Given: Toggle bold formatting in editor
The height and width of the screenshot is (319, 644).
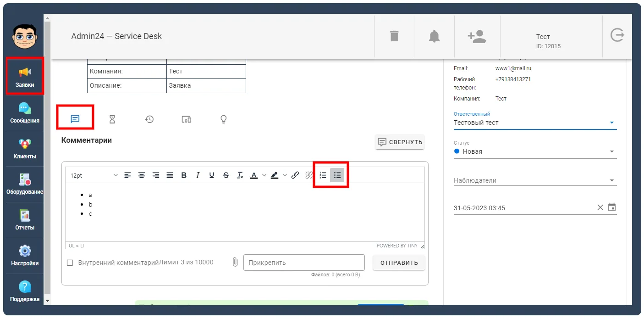Looking at the screenshot, I should (184, 175).
